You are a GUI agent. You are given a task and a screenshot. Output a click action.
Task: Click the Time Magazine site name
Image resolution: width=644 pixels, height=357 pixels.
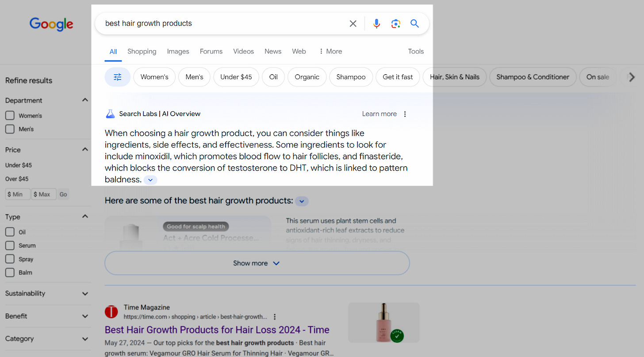147,308
